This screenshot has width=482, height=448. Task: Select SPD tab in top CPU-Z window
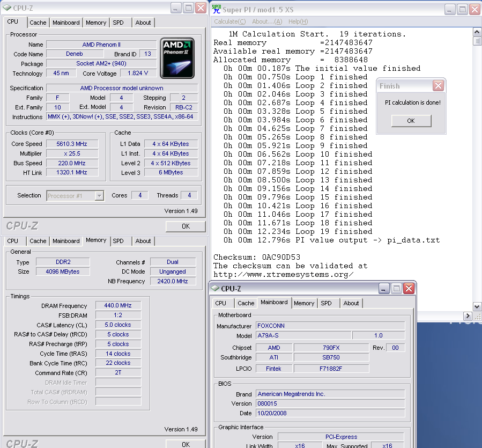(118, 23)
